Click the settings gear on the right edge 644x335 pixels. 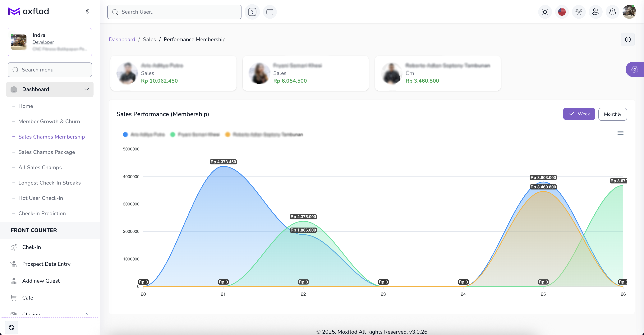(x=635, y=69)
